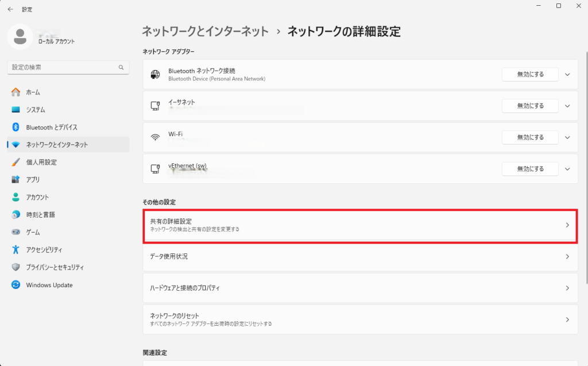
Task: Expand the Bluetooth adapter details chevron
Action: [x=567, y=74]
